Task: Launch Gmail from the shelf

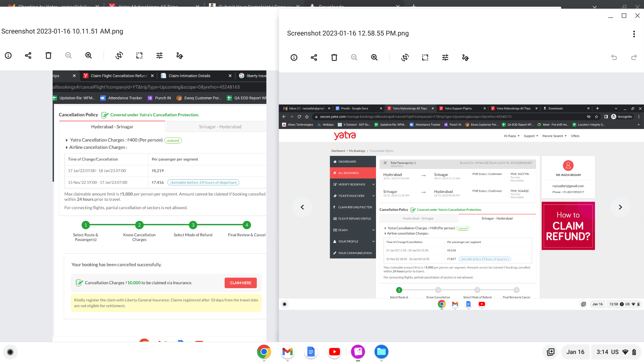Action: (x=287, y=352)
